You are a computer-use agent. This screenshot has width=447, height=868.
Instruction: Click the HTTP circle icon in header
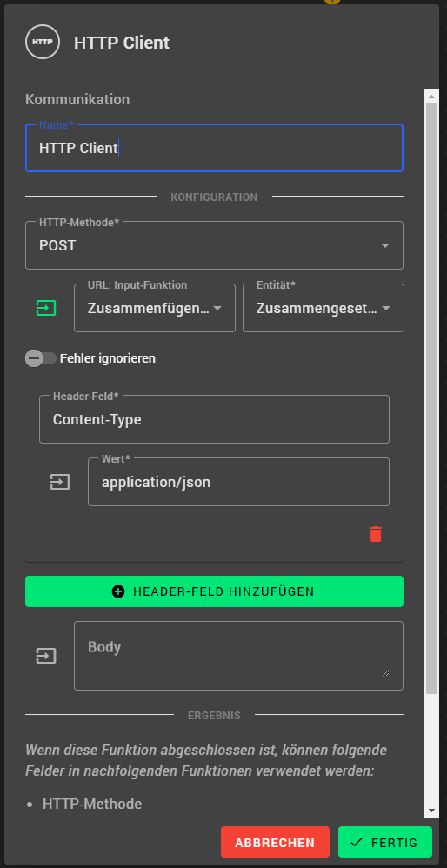click(x=43, y=42)
